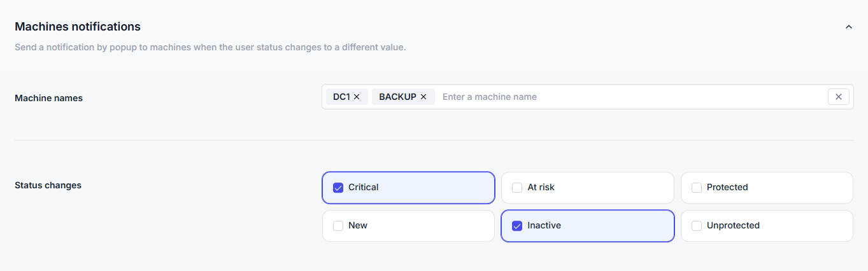Click the BACKUP tag text
The height and width of the screenshot is (271, 868).
[397, 97]
